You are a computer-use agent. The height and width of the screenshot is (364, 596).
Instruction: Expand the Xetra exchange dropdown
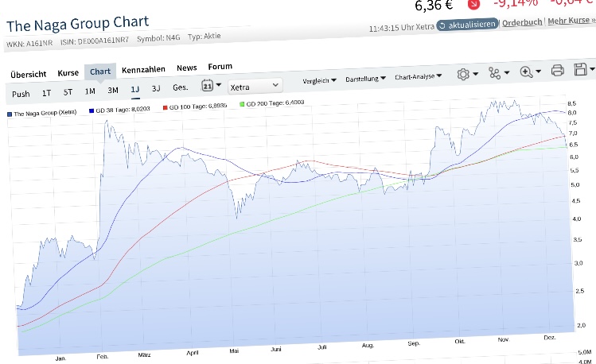click(255, 84)
